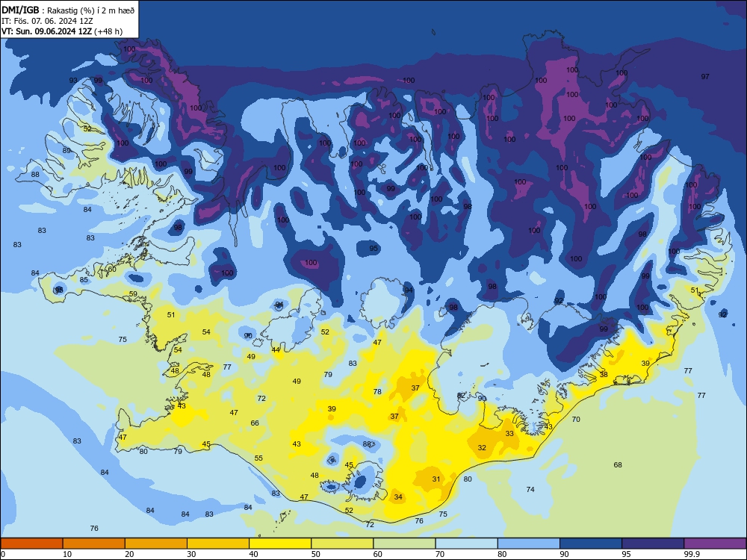The height and width of the screenshot is (560, 747).
Task: Click the humidity value '74' over the sea
Action: click(530, 489)
